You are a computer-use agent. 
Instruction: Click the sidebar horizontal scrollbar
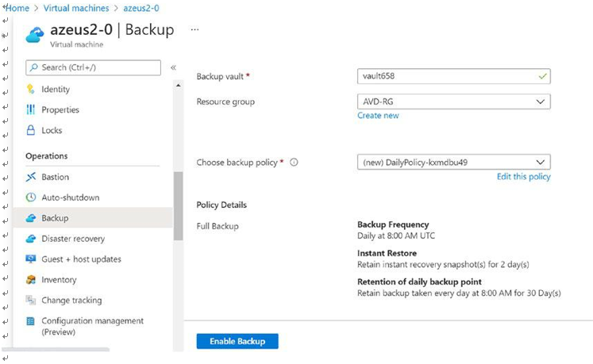pyautogui.click(x=56, y=350)
